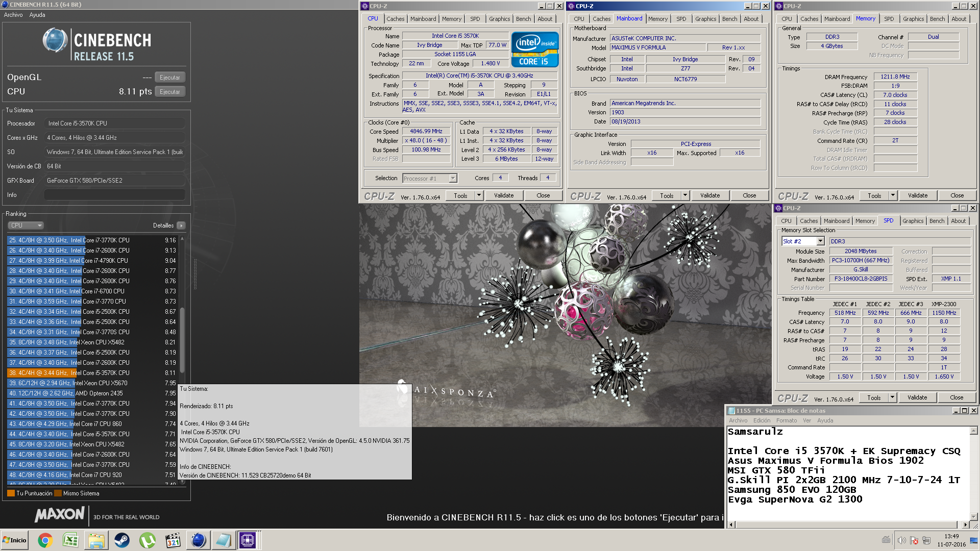980x551 pixels.
Task: Click the Tu Puntuación orange legend swatch
Action: click(11, 493)
